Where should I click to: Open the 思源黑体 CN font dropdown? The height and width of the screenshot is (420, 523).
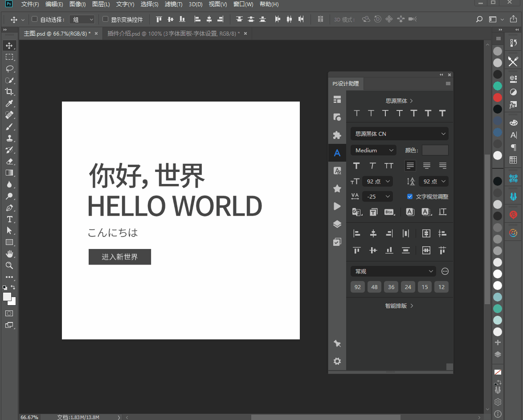click(x=399, y=134)
